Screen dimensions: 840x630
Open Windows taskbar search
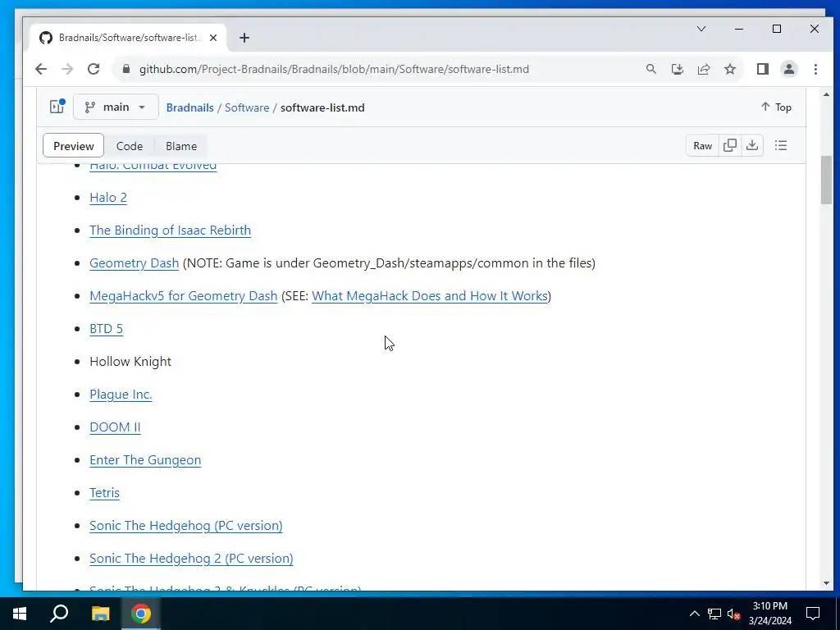click(x=59, y=614)
